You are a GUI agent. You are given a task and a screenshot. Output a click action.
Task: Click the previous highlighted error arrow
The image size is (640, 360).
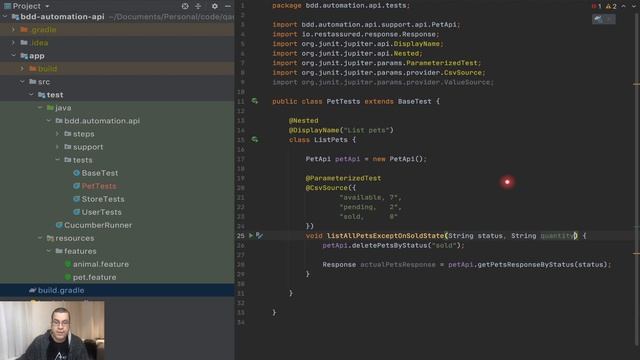(x=623, y=6)
